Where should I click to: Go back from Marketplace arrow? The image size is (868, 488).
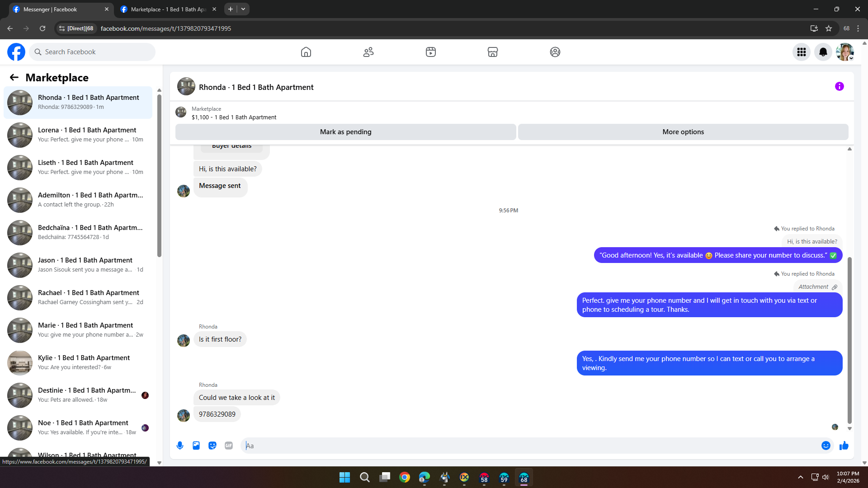[x=14, y=77]
